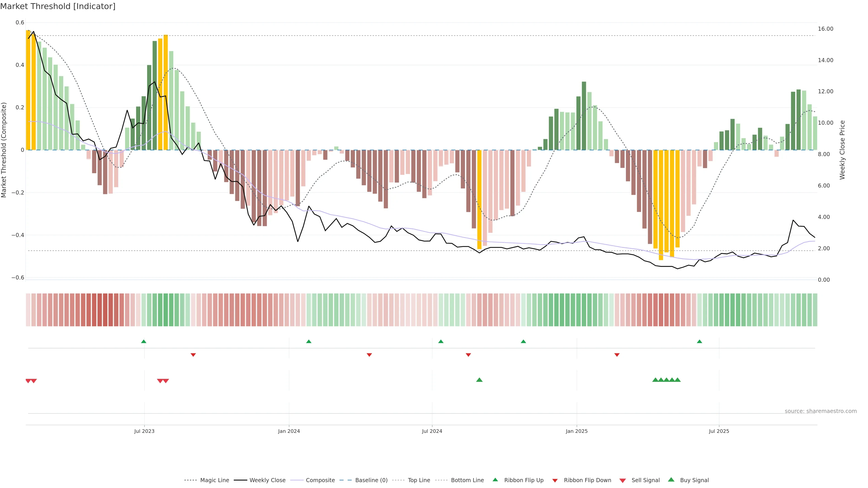The image size is (868, 488).
Task: Click the Jul 2023 axis label
Action: coord(144,431)
